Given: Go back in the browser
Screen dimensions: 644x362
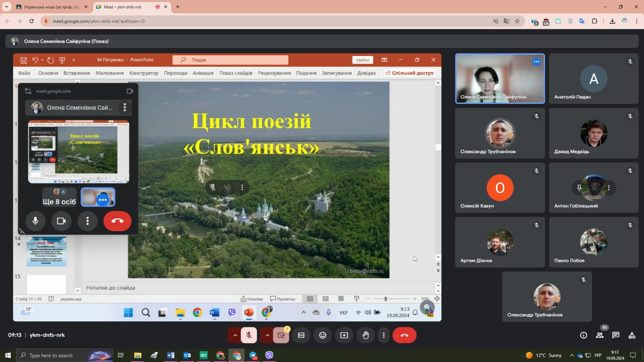Looking at the screenshot, I should [x=7, y=21].
